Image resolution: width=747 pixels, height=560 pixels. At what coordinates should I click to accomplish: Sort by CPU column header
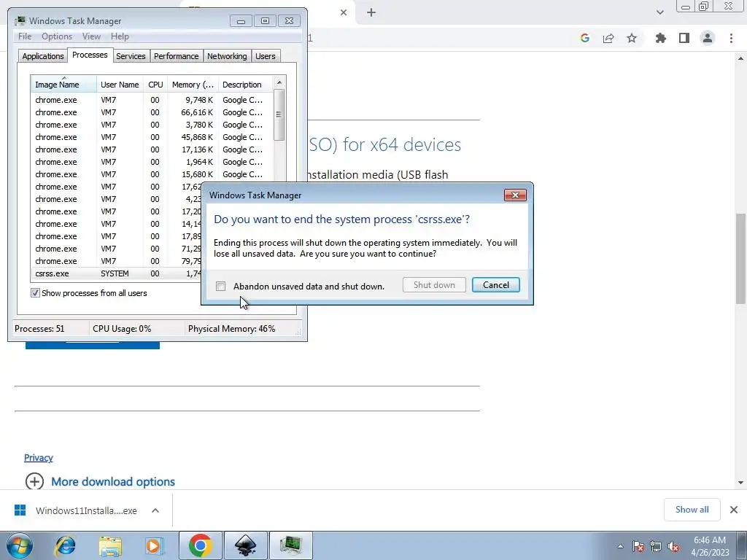[155, 85]
